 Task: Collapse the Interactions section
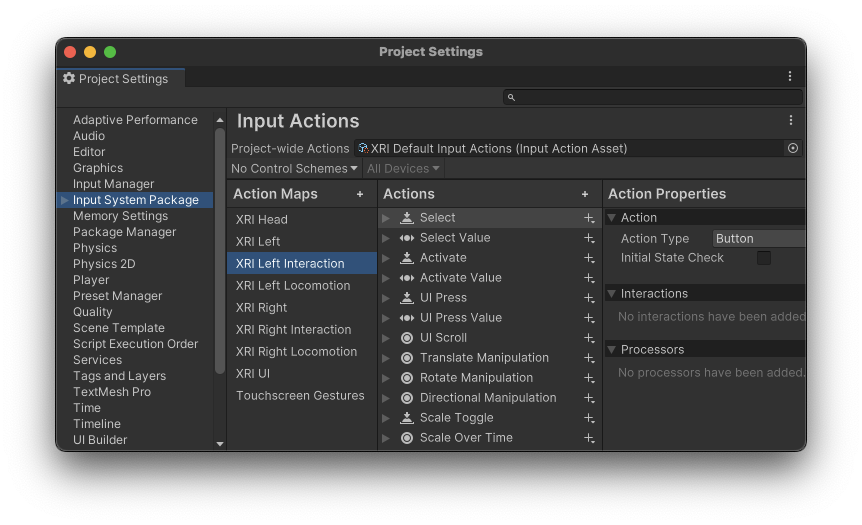pyautogui.click(x=612, y=294)
